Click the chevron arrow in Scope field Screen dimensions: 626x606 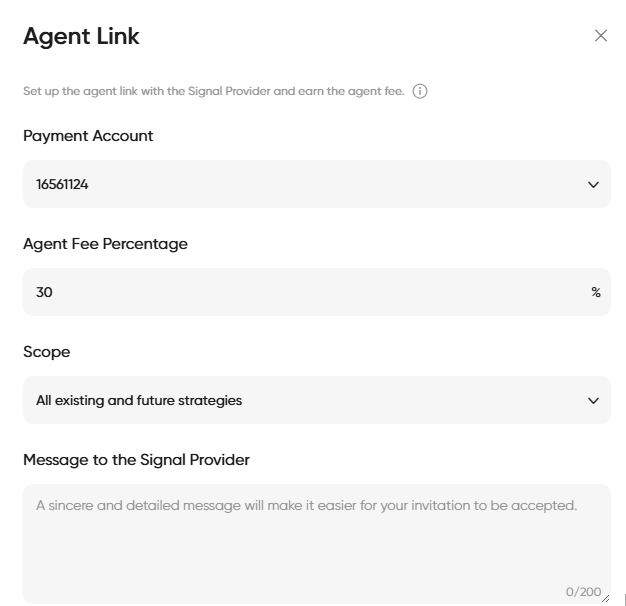tap(593, 400)
